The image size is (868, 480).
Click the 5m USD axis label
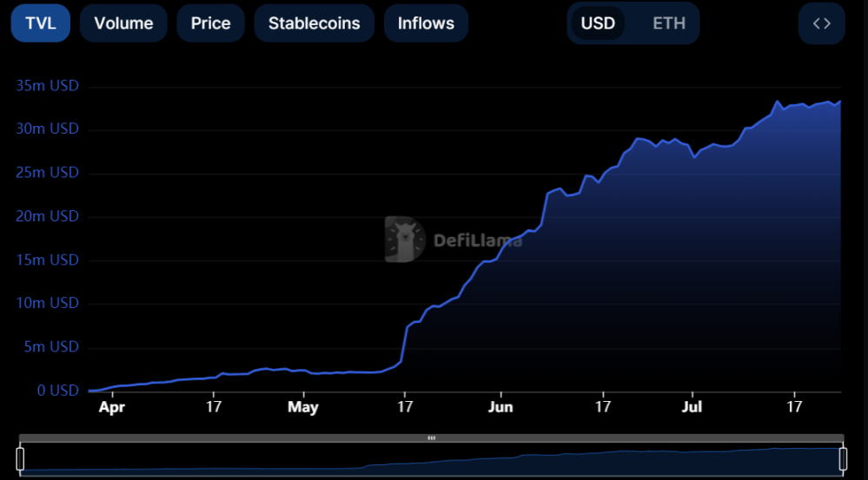51,347
